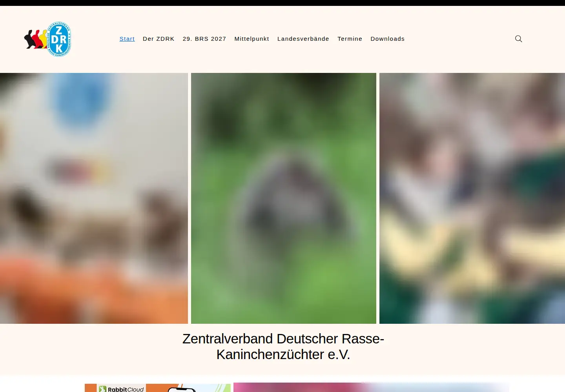
Task: Select 29. BRS 2027 in navigation
Action: point(204,39)
